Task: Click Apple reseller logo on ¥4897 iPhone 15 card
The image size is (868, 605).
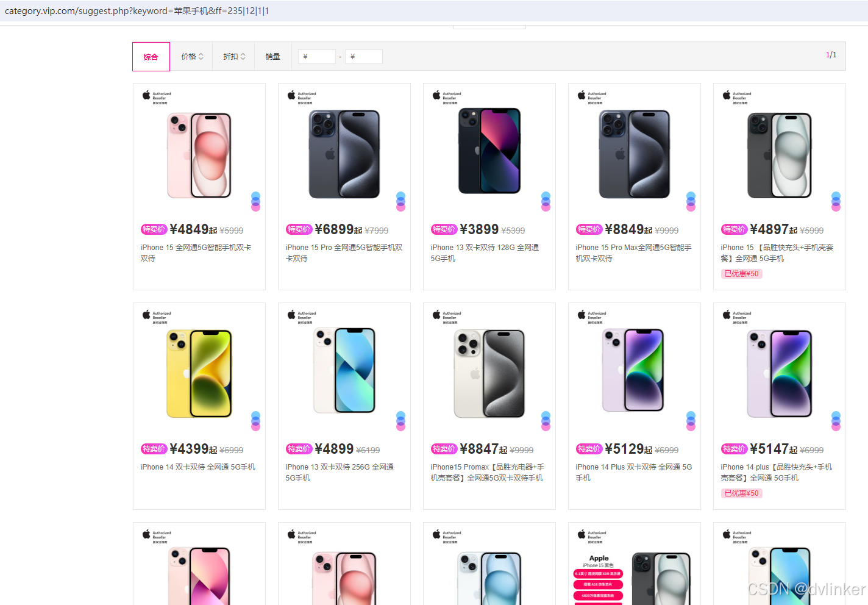Action: click(x=737, y=98)
